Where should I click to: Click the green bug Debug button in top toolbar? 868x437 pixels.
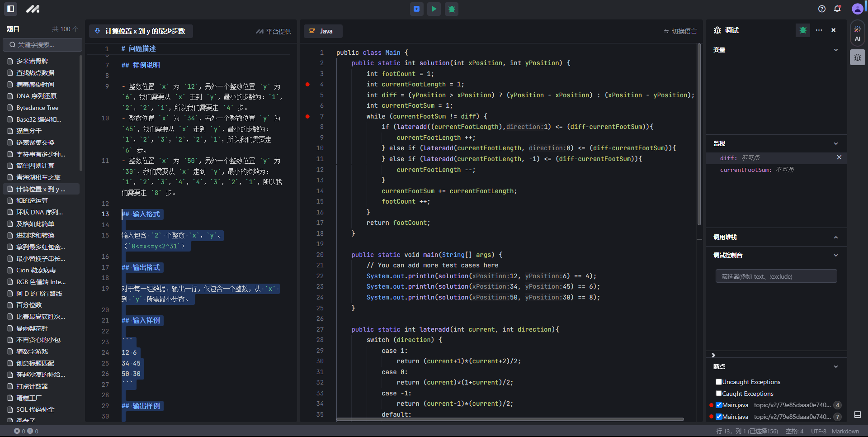point(452,9)
